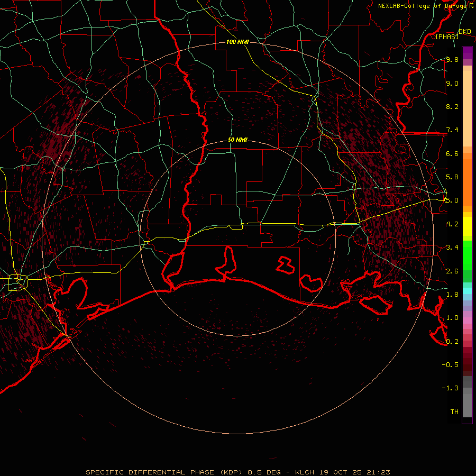Click the 9.0 scale value

452,83
